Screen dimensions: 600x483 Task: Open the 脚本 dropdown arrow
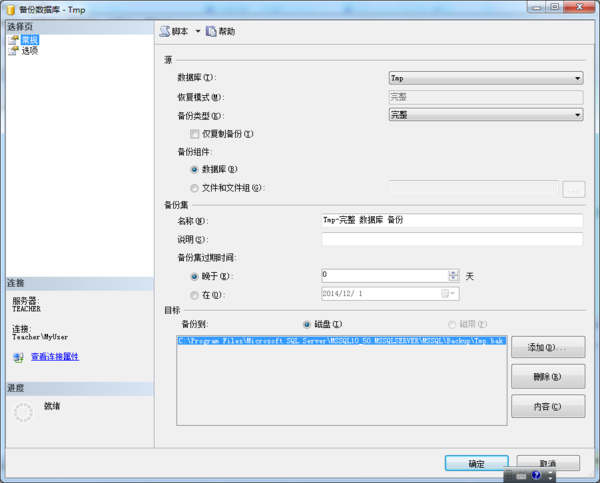pos(198,32)
